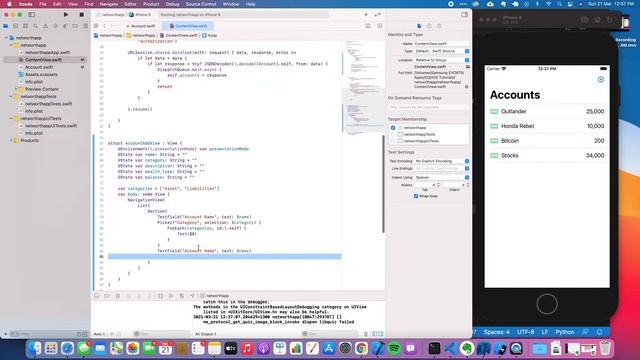Open Finder from the Dock
Screen dimensions: 640x360
[35, 349]
